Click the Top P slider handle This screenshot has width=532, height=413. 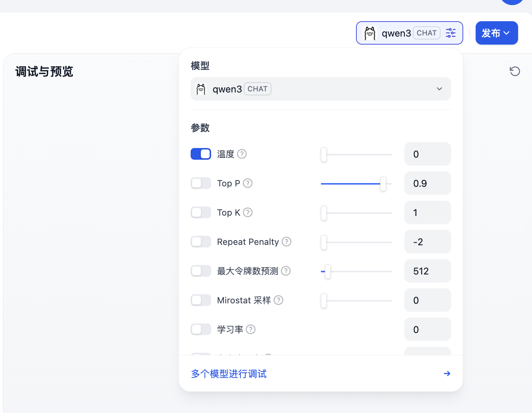coord(383,183)
